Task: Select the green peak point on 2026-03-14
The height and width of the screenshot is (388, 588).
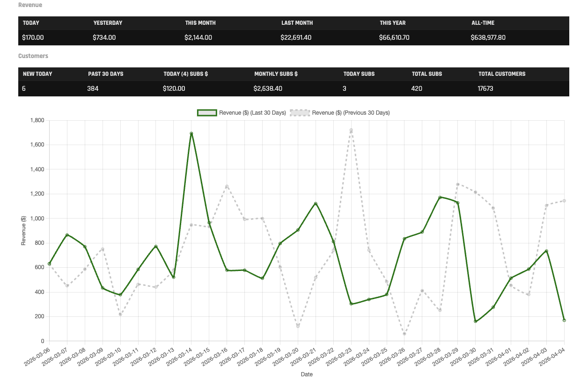Action: pos(191,133)
